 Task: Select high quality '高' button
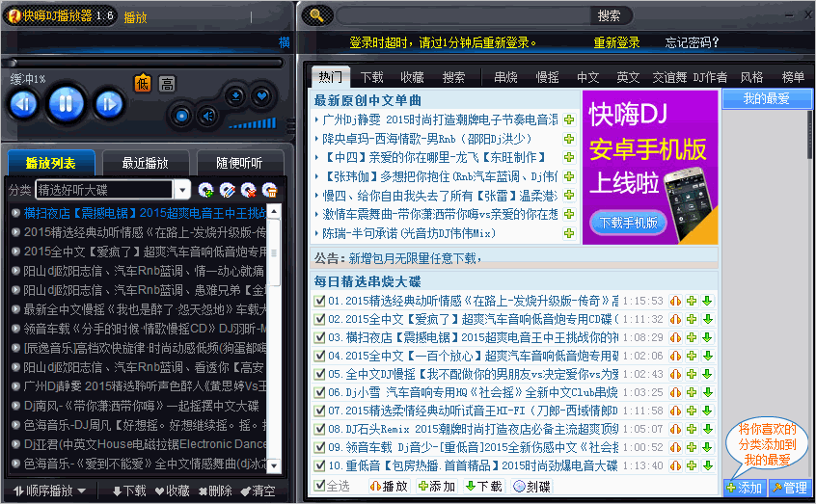click(x=167, y=83)
